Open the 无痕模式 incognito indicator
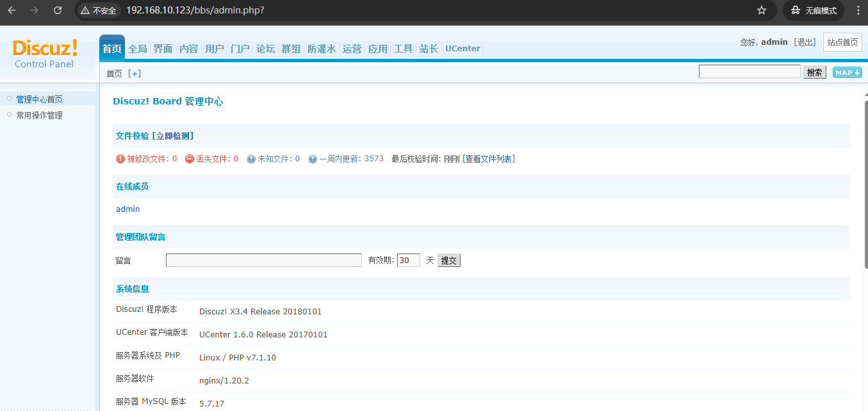The height and width of the screenshot is (411, 868). (814, 10)
